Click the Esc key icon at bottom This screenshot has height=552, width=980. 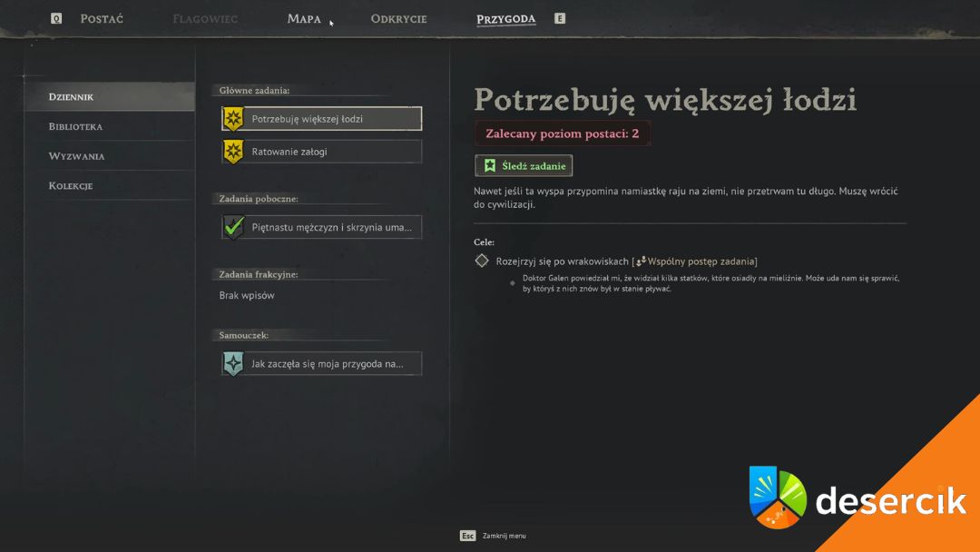click(x=468, y=536)
